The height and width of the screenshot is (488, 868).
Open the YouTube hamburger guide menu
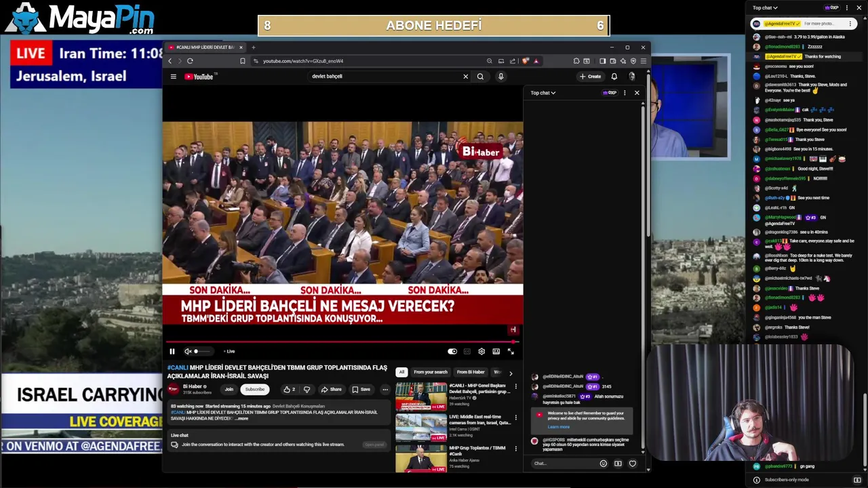[174, 77]
